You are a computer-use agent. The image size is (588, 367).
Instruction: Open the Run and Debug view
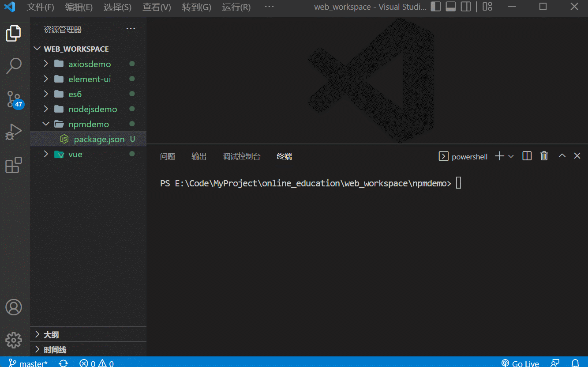click(x=14, y=132)
